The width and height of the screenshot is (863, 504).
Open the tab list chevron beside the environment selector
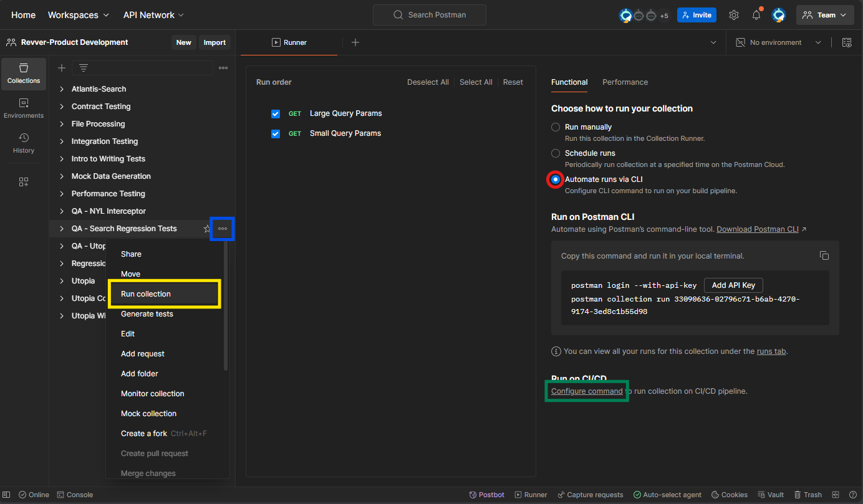pos(713,42)
